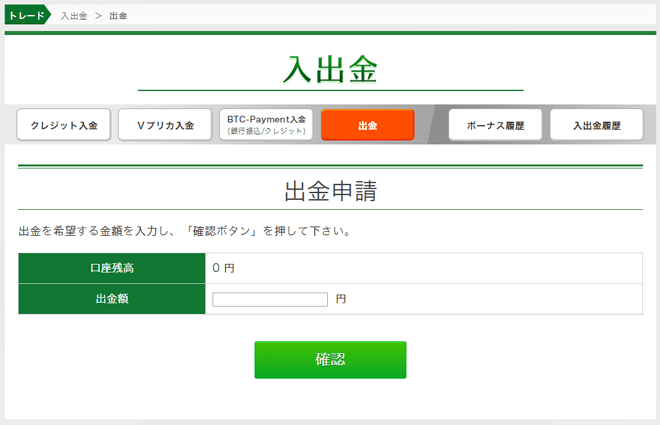Click the instruction text about 確認ボタン

pos(185,231)
